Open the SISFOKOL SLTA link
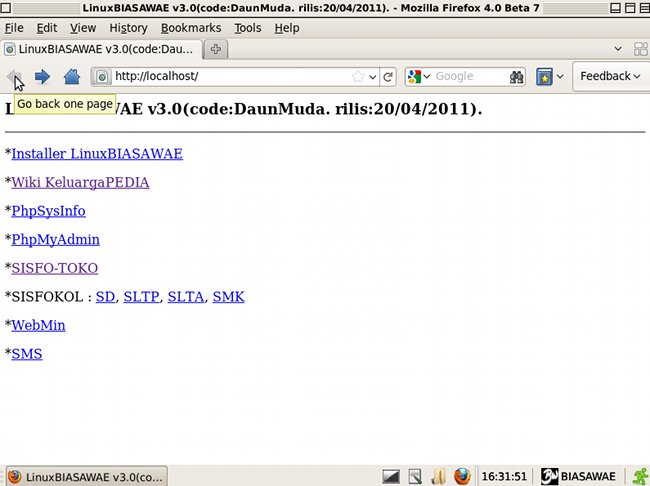Screen dimensions: 650x486 pos(186,297)
